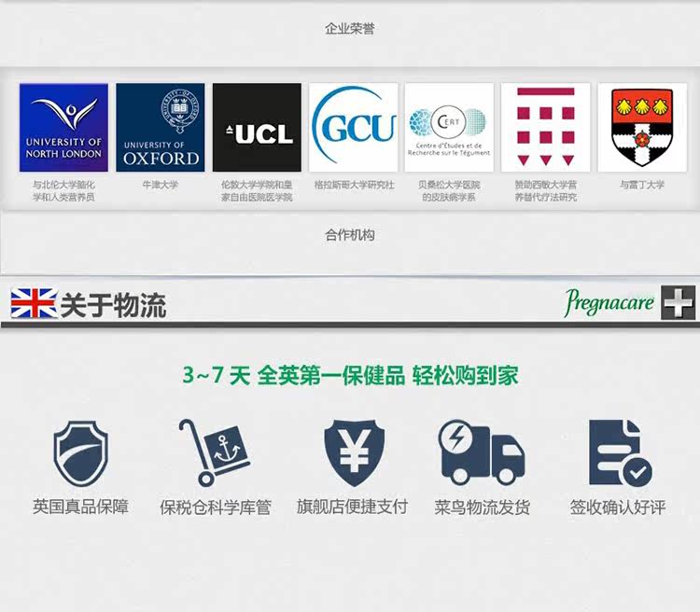Click the shield icon above 英国真品保障
Screen dimensions: 700x612
81,453
